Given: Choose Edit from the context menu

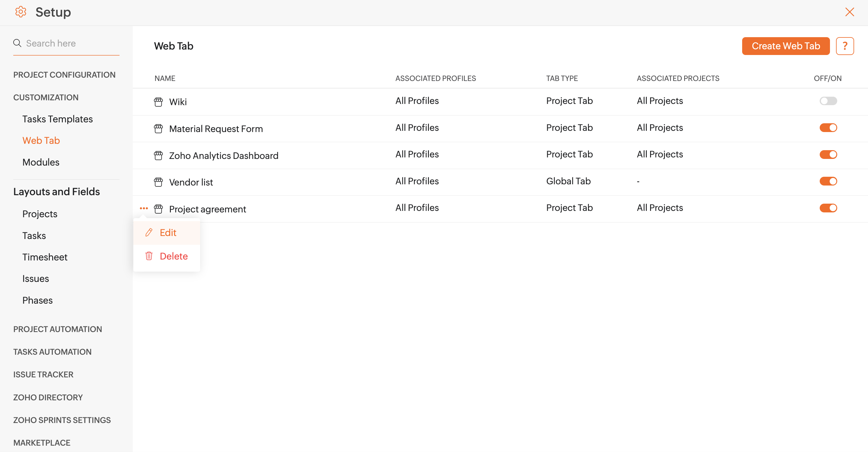Looking at the screenshot, I should click(x=167, y=232).
